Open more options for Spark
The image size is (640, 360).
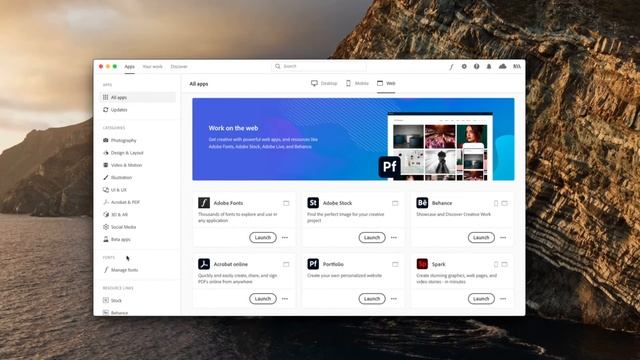point(503,299)
